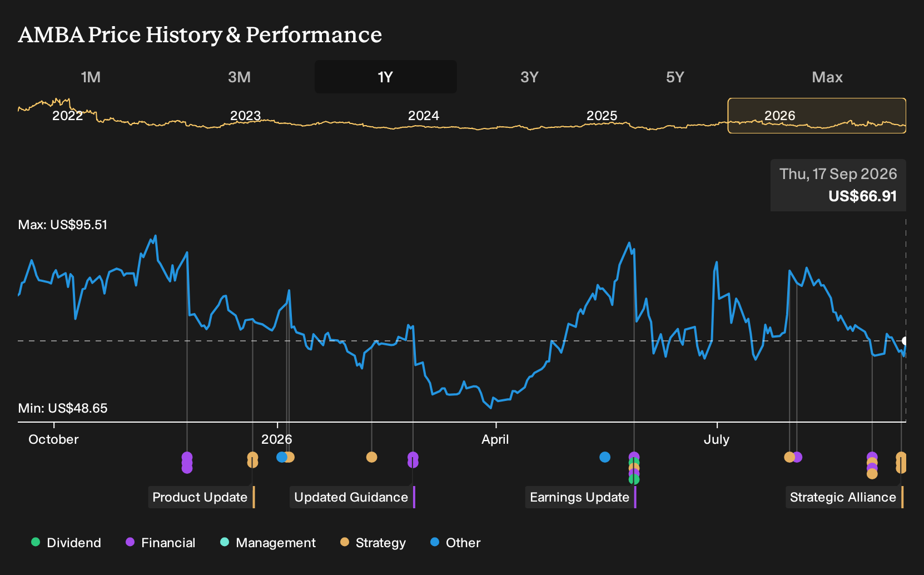The image size is (924, 575).
Task: Click the orange marker stack at the chart's right edge
Action: click(x=901, y=463)
